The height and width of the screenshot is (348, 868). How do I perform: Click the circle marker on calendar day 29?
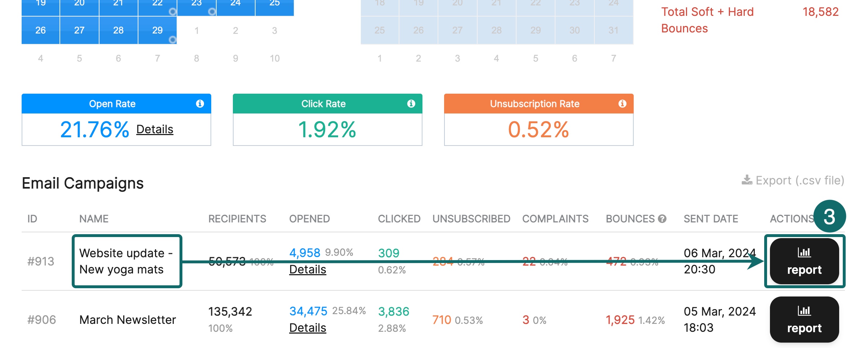click(x=173, y=40)
